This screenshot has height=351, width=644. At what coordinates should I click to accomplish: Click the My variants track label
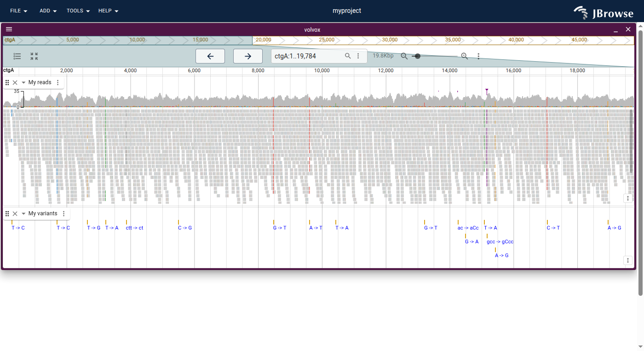[43, 214]
